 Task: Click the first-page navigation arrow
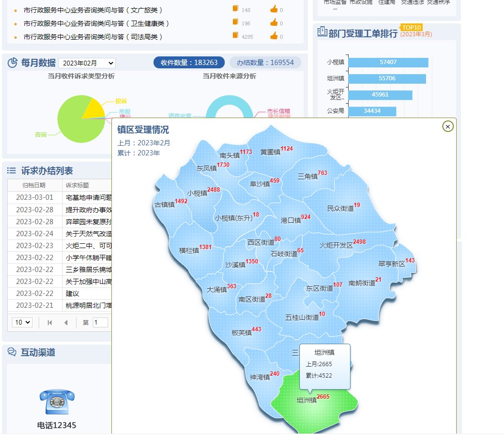click(x=50, y=322)
